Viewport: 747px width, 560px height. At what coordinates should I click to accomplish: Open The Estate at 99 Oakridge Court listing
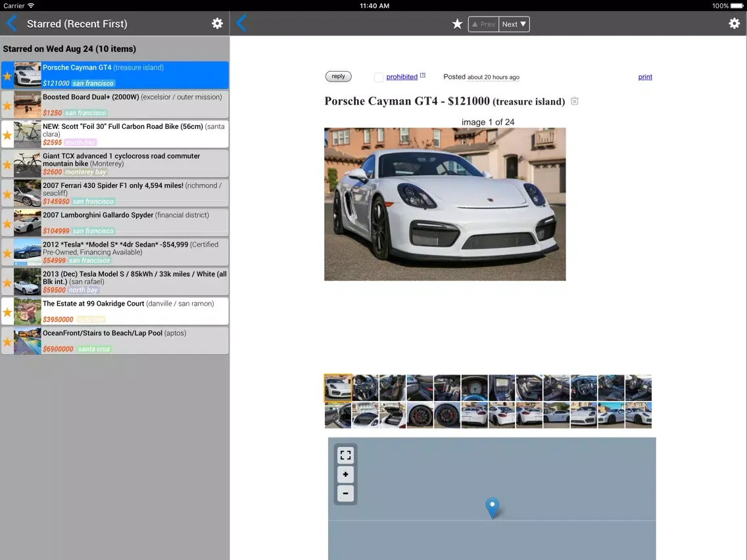[115, 312]
